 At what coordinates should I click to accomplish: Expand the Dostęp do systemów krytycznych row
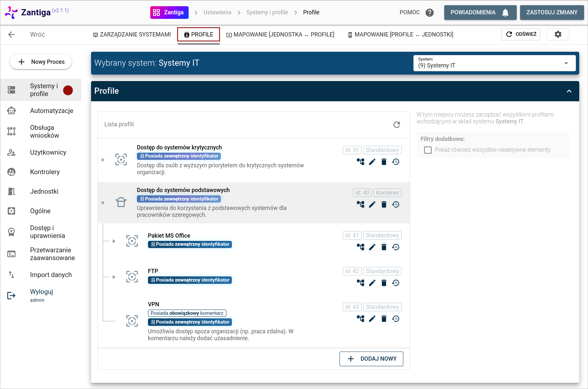pyautogui.click(x=103, y=160)
